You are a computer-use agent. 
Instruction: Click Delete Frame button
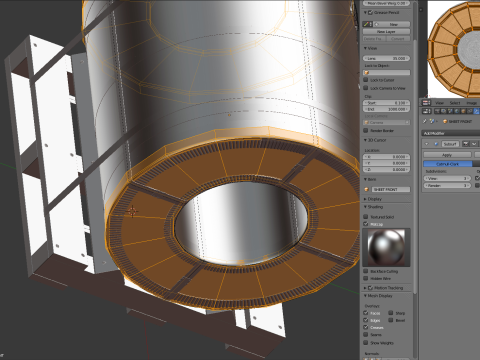[374, 39]
